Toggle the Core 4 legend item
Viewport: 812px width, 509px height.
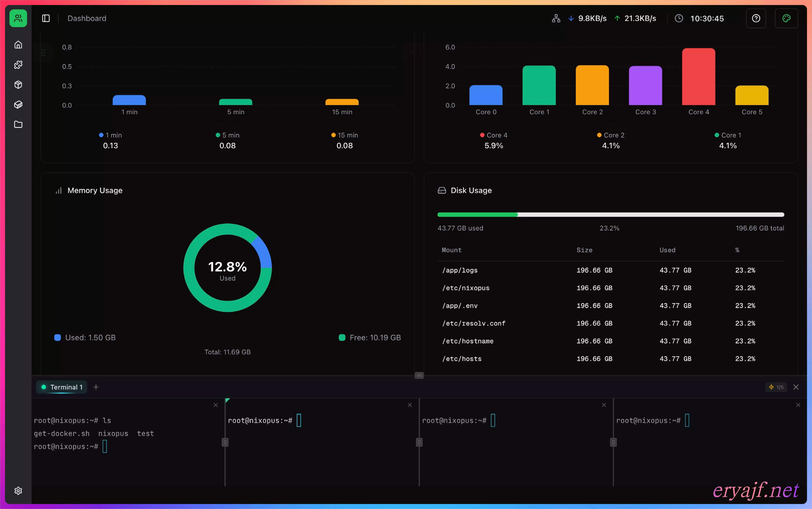494,135
